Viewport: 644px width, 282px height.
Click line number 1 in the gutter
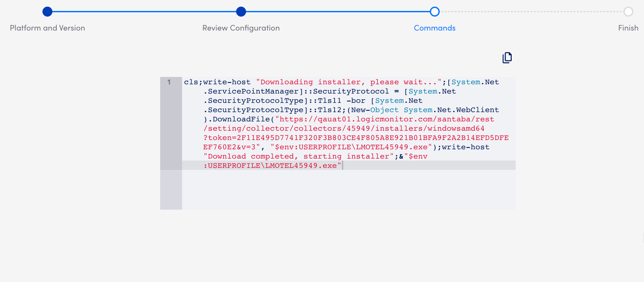tap(169, 82)
